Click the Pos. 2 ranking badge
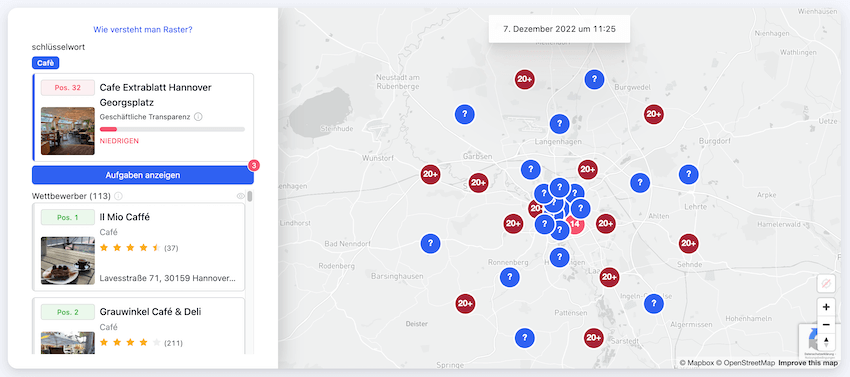 pos(68,312)
